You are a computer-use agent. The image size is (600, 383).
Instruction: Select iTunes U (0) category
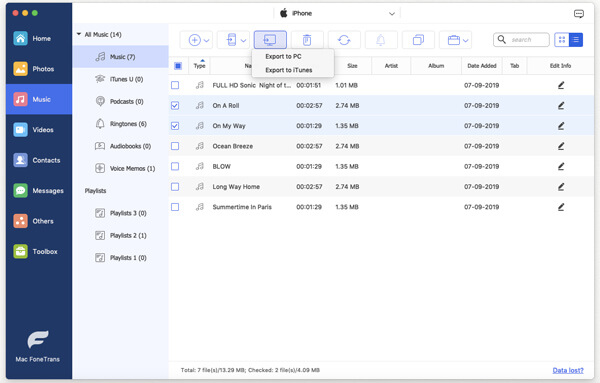pos(121,79)
